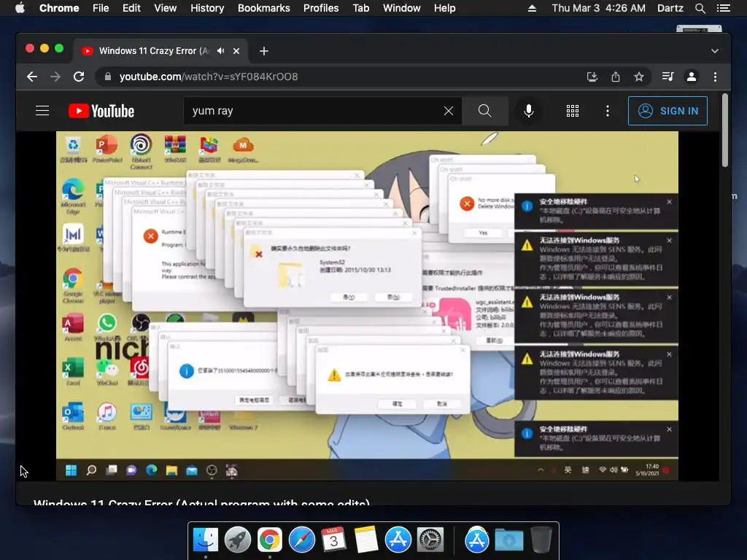Open Chrome's three-dot menu

click(x=715, y=77)
